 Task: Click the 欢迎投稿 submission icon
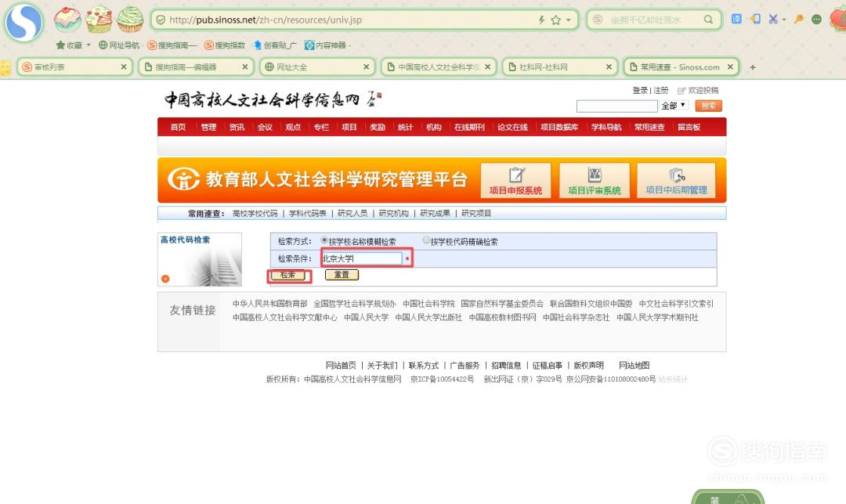click(x=681, y=91)
